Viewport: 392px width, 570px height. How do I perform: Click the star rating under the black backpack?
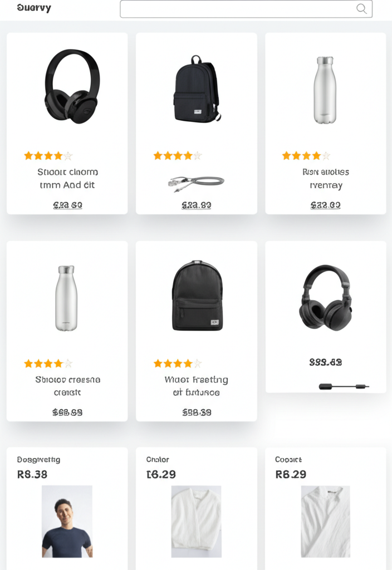tap(176, 155)
